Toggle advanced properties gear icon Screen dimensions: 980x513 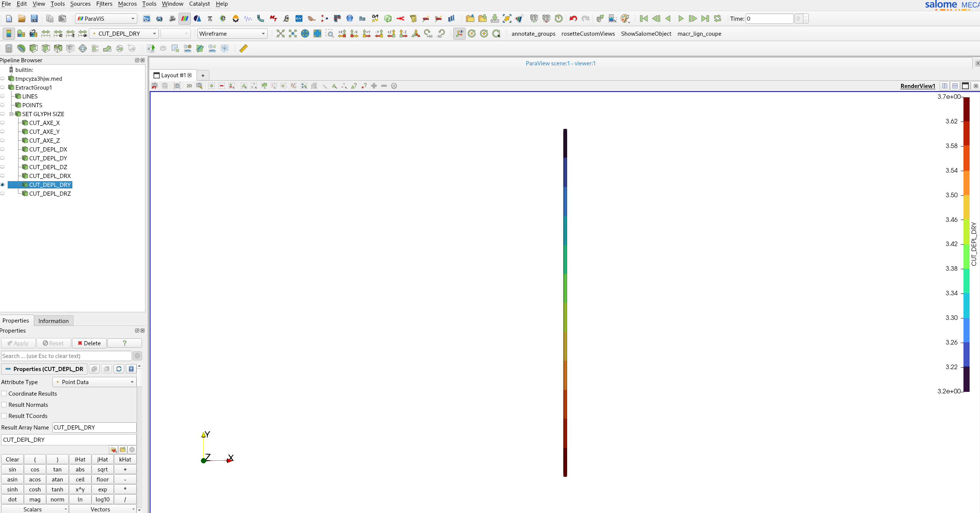(x=137, y=356)
